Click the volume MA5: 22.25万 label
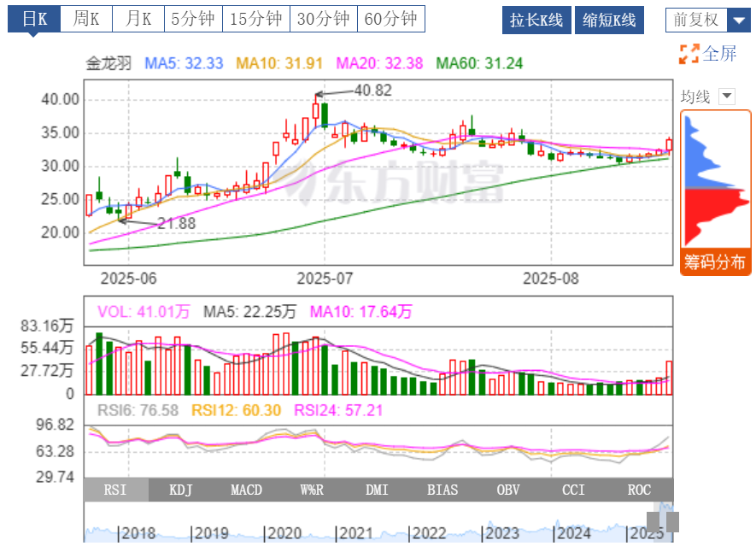 (x=249, y=312)
